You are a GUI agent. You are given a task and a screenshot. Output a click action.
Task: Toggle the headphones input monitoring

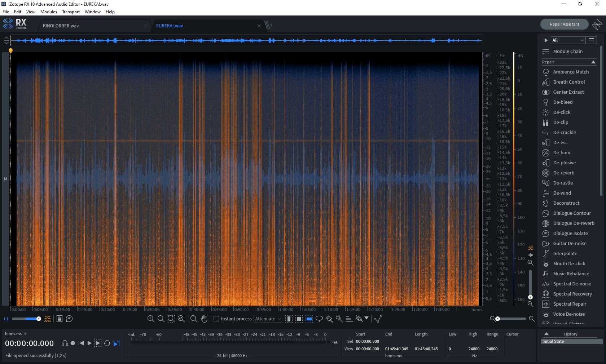click(65, 343)
